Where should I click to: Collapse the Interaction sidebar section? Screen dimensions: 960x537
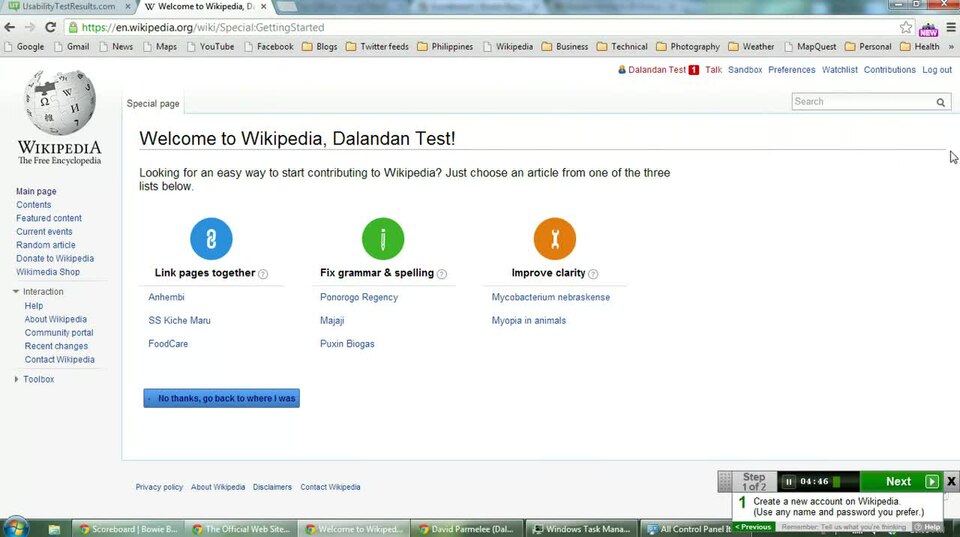click(x=16, y=291)
